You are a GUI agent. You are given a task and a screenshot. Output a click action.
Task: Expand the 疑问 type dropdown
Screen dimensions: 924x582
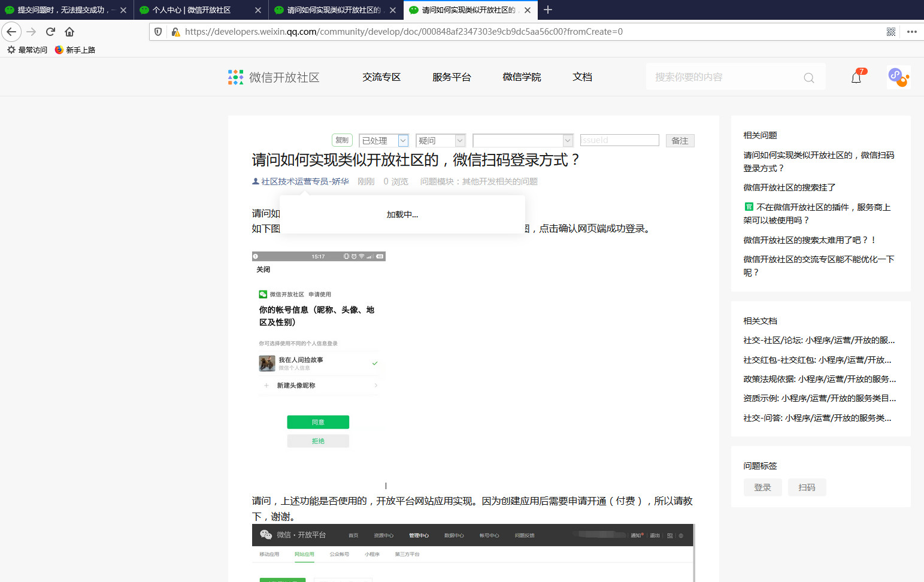click(441, 141)
